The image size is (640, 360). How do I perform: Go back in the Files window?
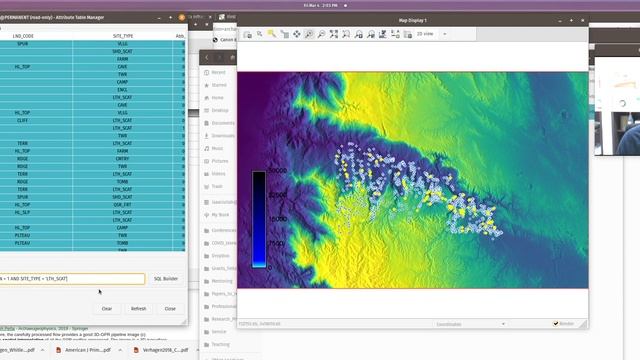coord(207,58)
